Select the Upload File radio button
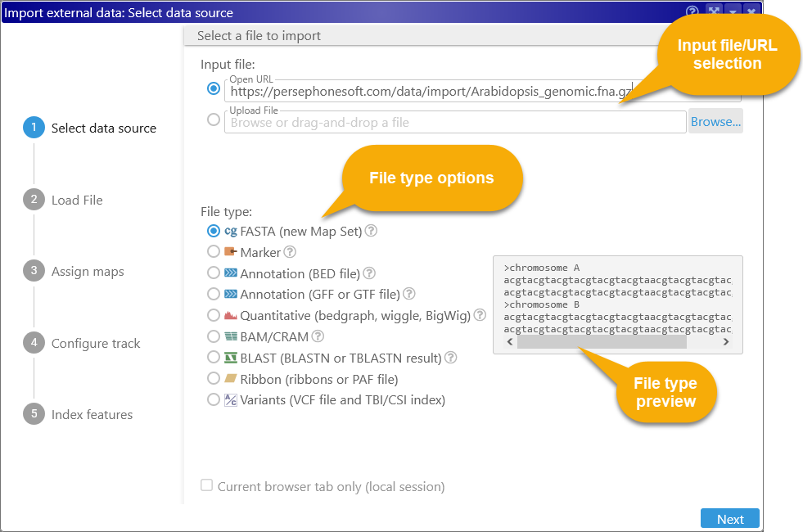The width and height of the screenshot is (803, 532). (214, 120)
